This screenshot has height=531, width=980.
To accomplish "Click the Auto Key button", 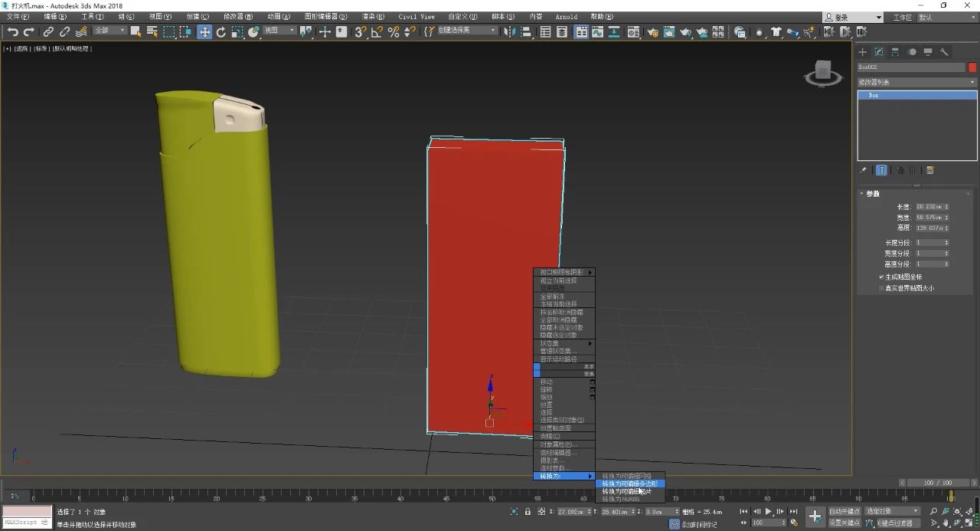I will pyautogui.click(x=844, y=511).
